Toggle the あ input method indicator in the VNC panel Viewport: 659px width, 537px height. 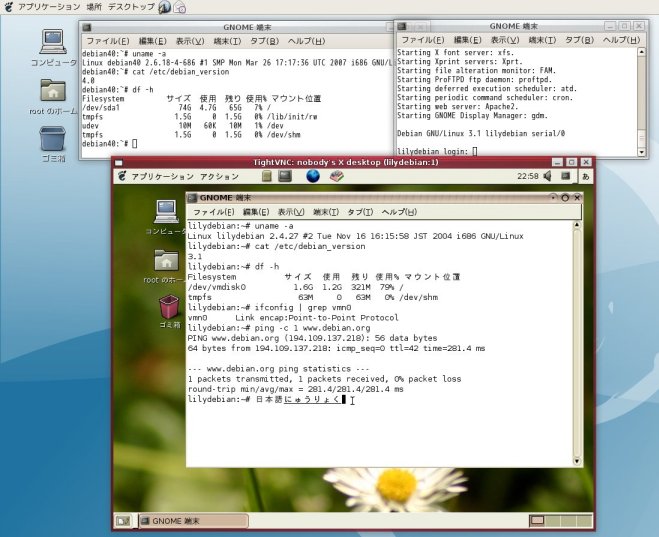(585, 177)
